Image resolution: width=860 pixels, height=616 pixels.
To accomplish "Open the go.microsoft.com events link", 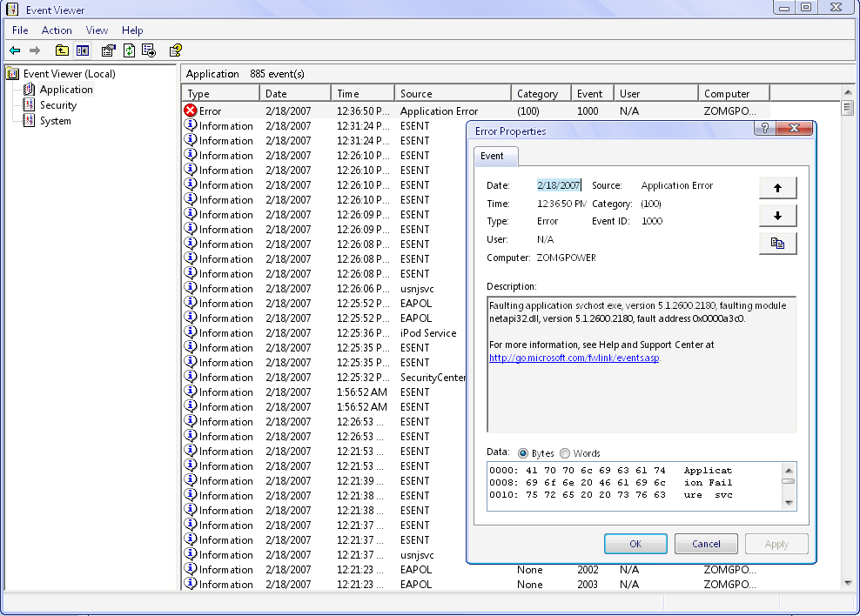I will (x=574, y=358).
